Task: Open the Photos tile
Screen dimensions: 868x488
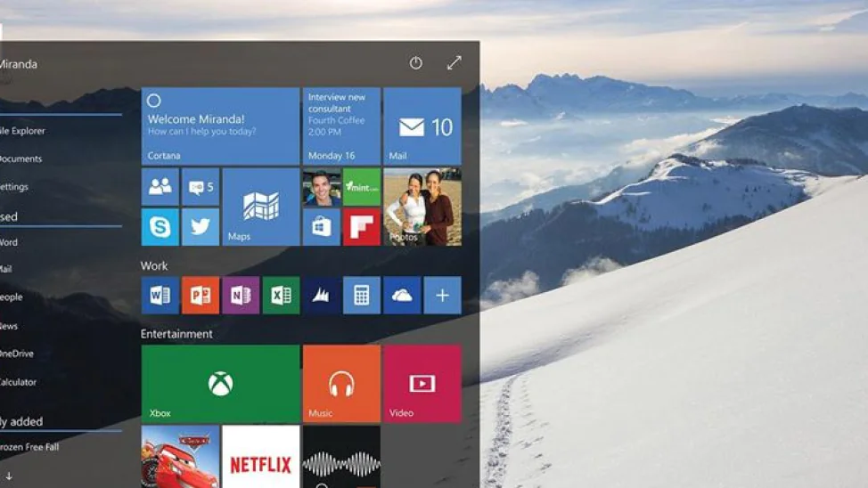Action: click(x=422, y=207)
